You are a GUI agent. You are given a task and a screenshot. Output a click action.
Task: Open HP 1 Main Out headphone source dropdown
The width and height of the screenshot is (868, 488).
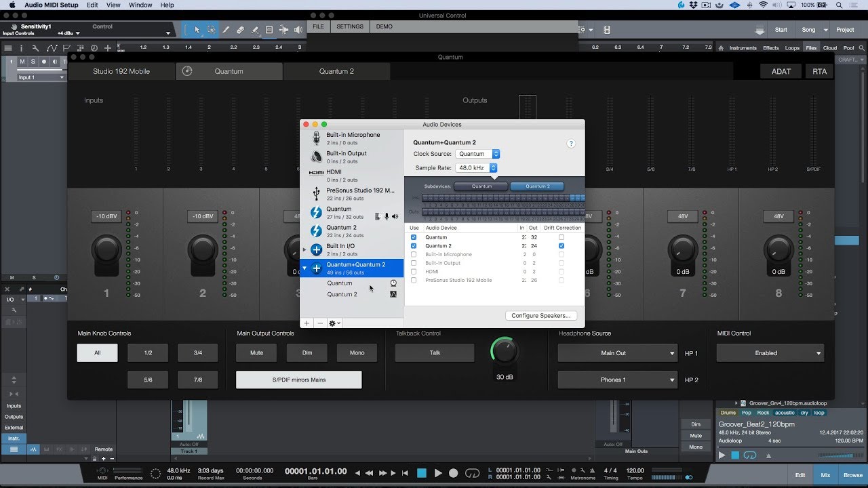click(617, 353)
